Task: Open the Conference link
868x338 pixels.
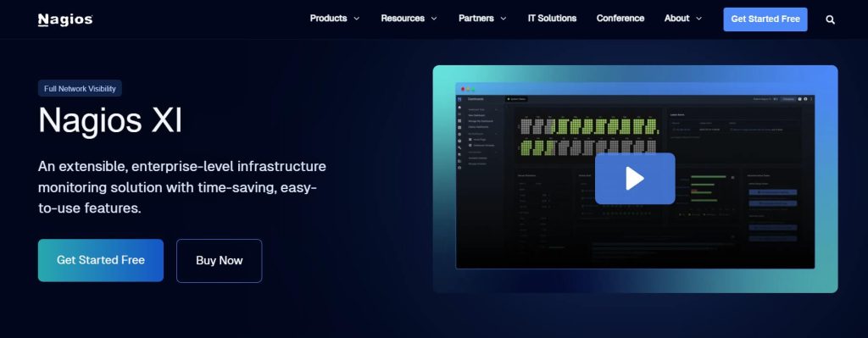Action: pos(620,19)
